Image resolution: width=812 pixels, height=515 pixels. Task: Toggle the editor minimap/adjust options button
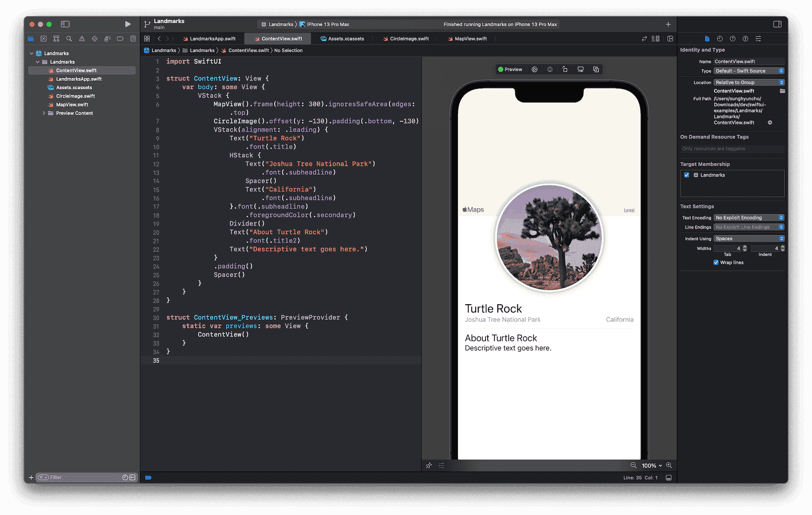(x=656, y=39)
